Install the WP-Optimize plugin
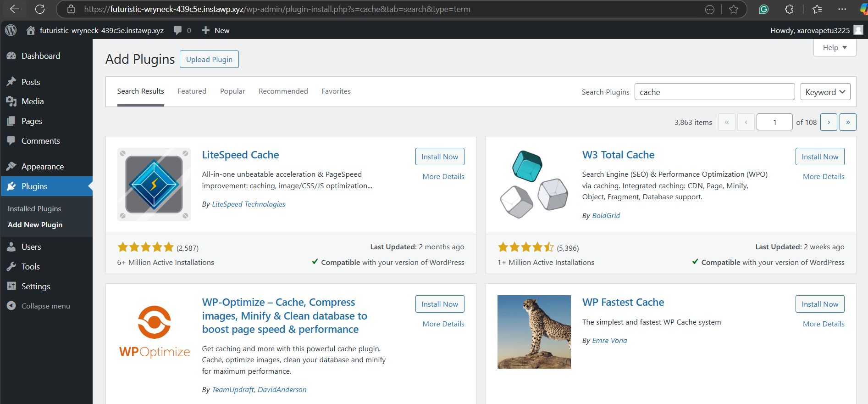868x404 pixels. (440, 304)
